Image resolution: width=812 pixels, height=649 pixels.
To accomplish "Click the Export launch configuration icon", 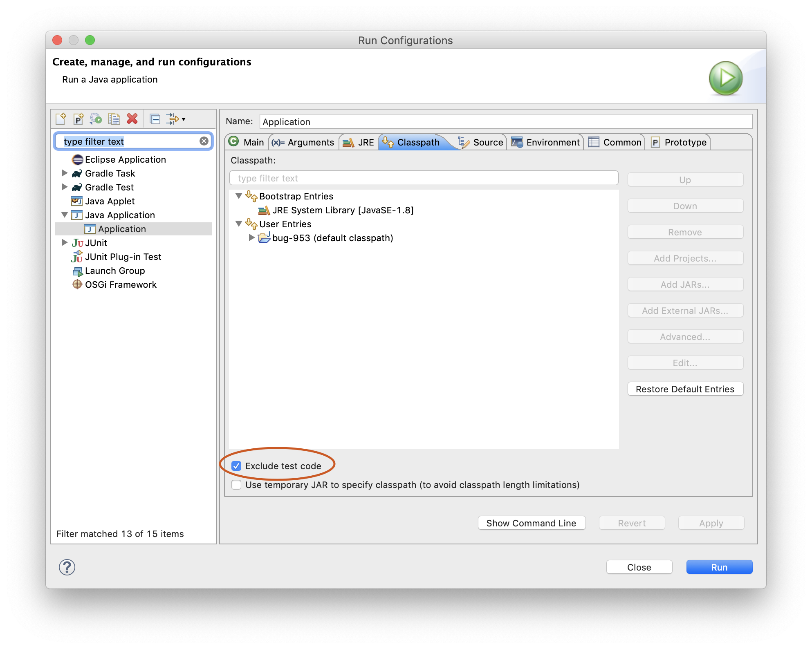I will (96, 119).
